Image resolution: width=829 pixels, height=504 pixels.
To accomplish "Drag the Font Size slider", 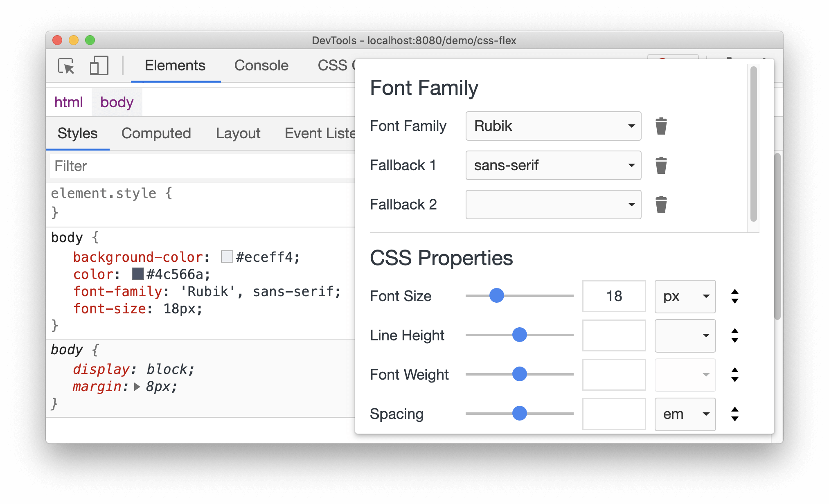I will pos(498,296).
